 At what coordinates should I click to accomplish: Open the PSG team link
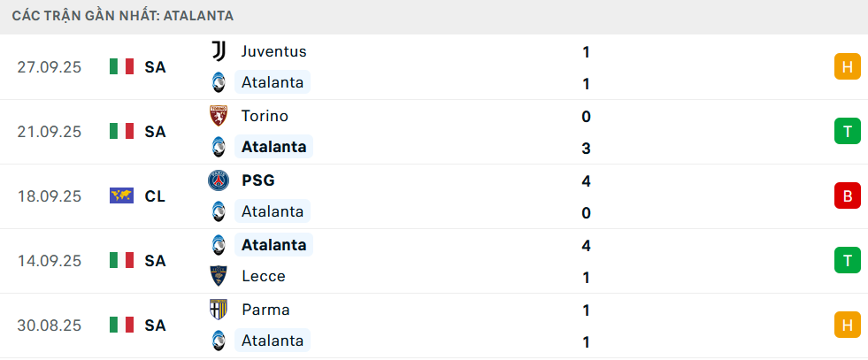257,180
